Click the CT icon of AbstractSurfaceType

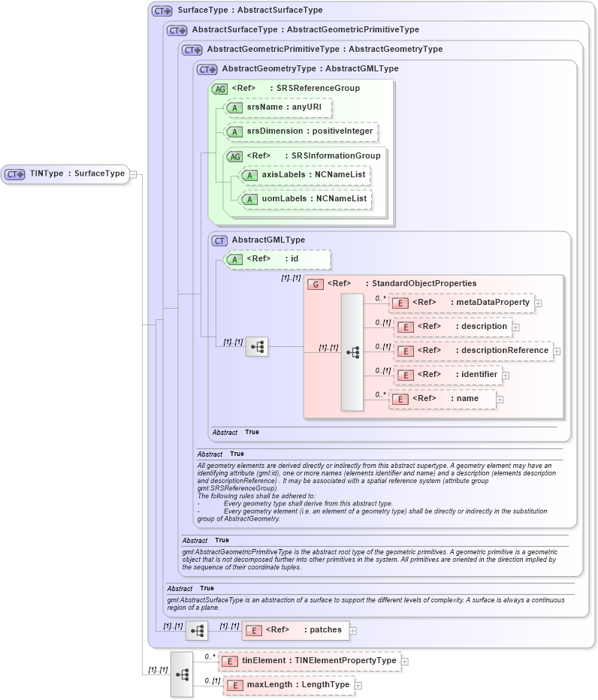coord(177,30)
